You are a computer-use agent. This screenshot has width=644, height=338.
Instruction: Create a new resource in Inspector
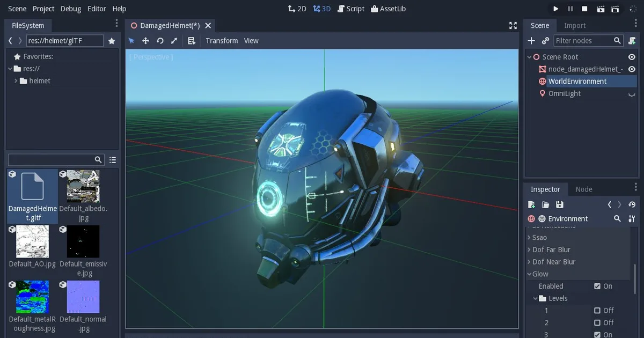531,204
